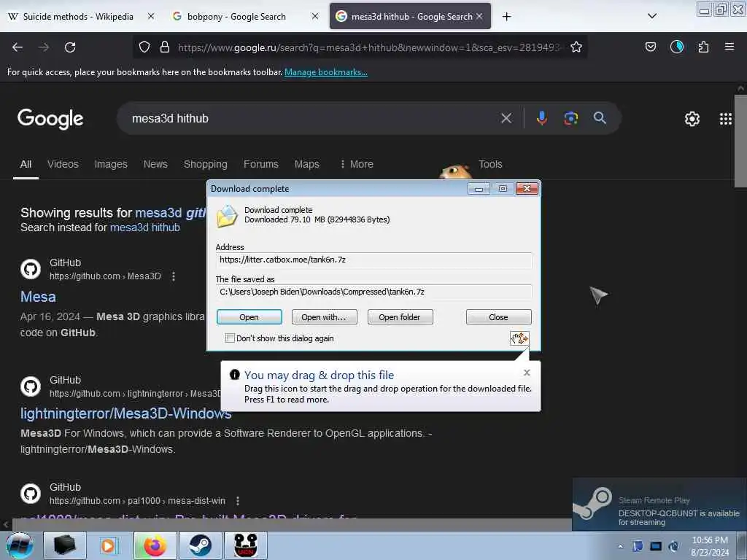Viewport: 747px width, 560px height.
Task: Open the Save to Pocket icon
Action: click(650, 47)
